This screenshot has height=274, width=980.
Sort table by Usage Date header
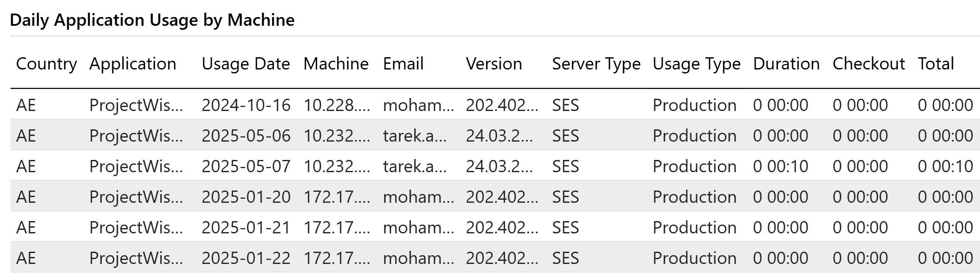click(245, 64)
